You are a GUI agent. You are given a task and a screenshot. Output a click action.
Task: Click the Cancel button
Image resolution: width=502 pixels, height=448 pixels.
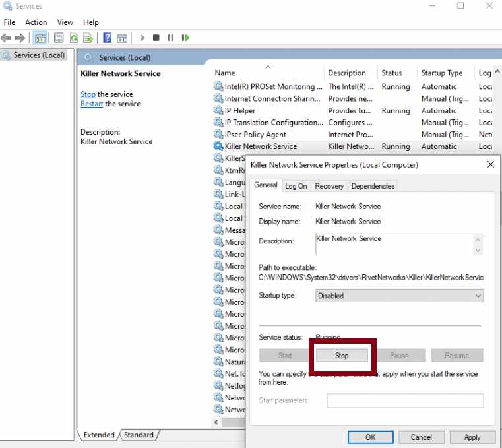[422, 437]
